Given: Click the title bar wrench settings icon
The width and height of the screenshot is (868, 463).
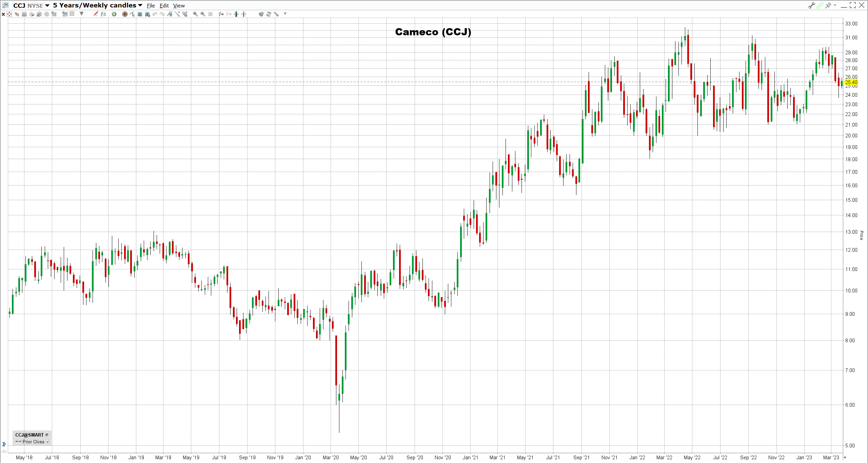Looking at the screenshot, I should coord(811,5).
